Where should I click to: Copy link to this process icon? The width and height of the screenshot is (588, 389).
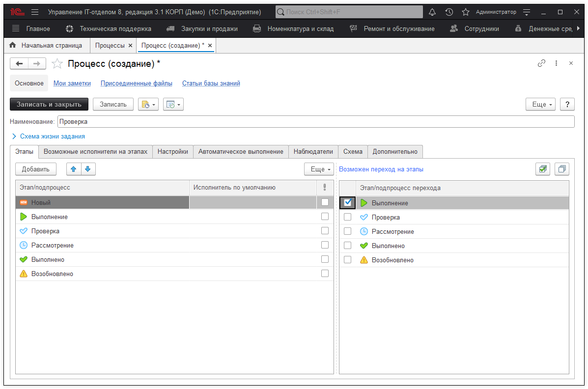(541, 63)
